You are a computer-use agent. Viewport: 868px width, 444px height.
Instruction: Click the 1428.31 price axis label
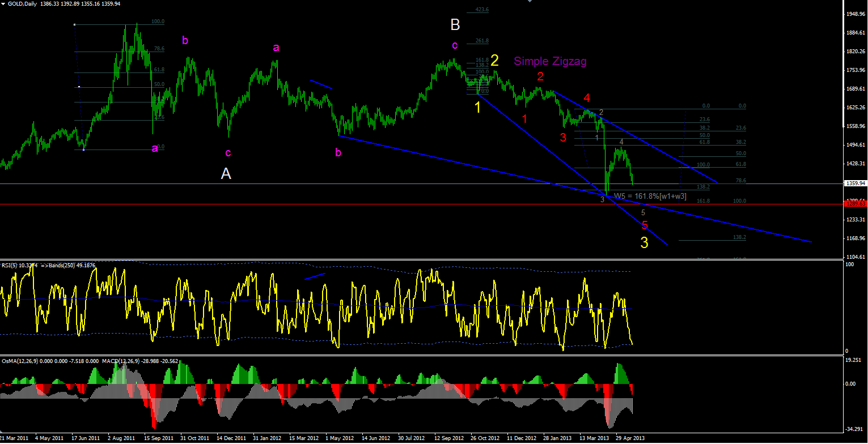(x=856, y=163)
